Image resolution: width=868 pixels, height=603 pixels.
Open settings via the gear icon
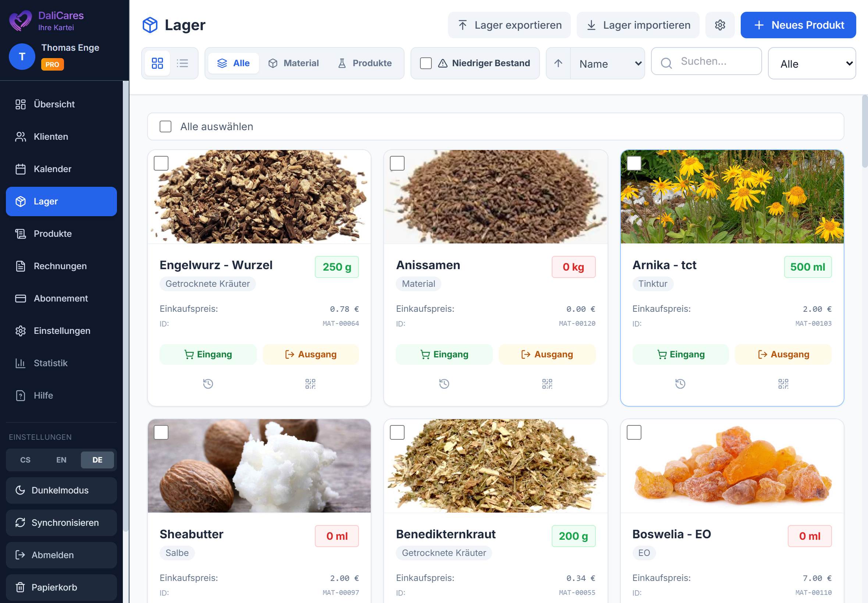(720, 25)
